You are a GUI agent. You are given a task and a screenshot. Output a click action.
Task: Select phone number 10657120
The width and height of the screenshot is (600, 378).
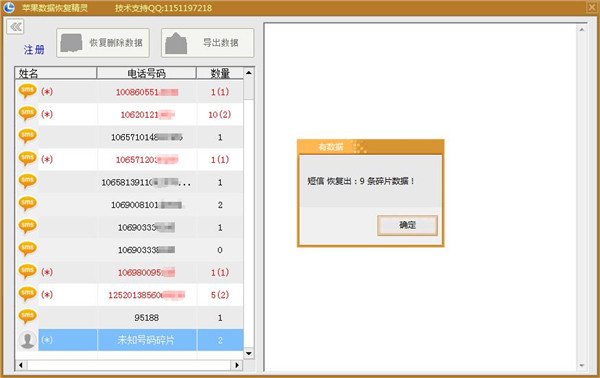click(147, 160)
